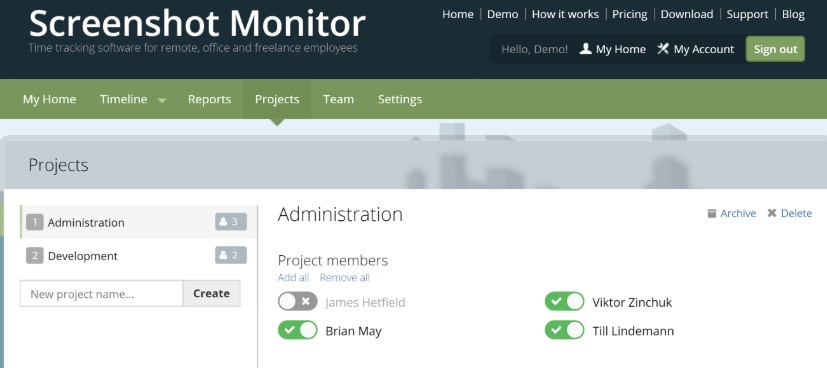Click the Create project button
The image size is (827, 368).
211,293
